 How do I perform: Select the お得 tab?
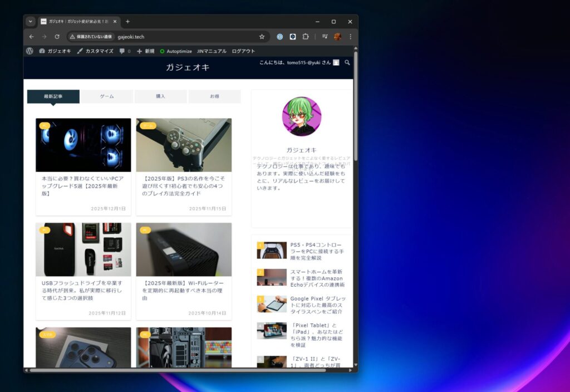[214, 96]
